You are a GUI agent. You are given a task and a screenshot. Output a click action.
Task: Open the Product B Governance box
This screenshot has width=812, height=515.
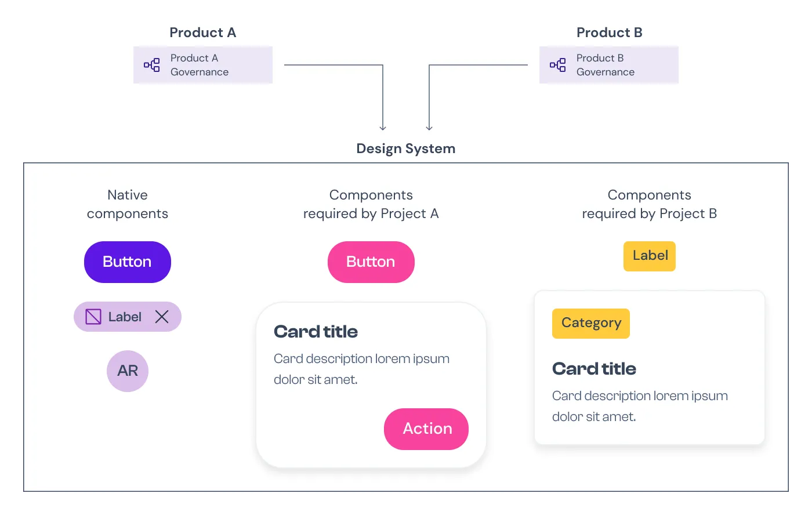[x=609, y=65]
